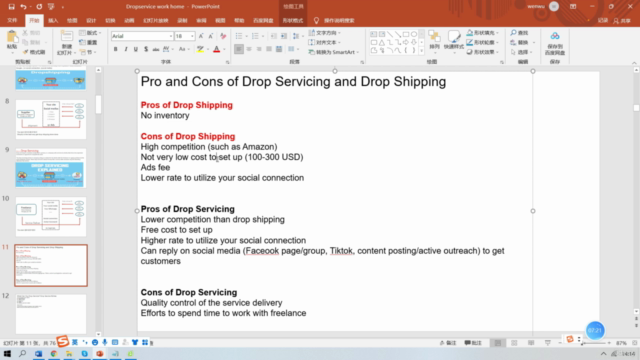This screenshot has width=640, height=360.
Task: Open the Arrange shapes tool
Action: click(x=434, y=41)
